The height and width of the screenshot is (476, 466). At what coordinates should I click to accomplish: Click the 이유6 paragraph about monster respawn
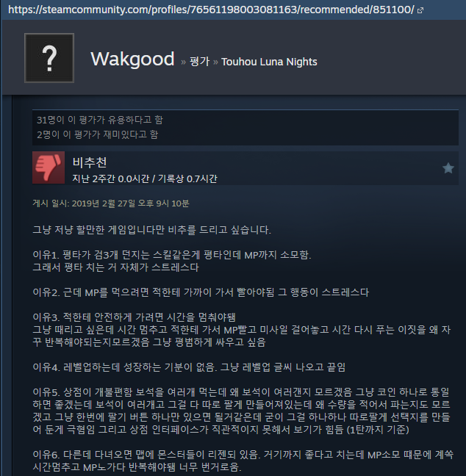[243, 461]
